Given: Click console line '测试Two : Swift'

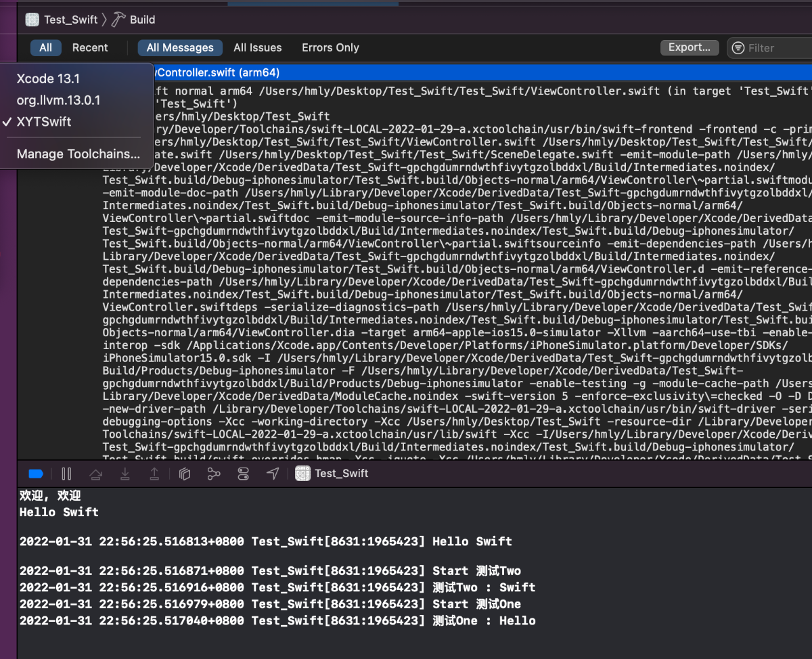Looking at the screenshot, I should tap(277, 587).
